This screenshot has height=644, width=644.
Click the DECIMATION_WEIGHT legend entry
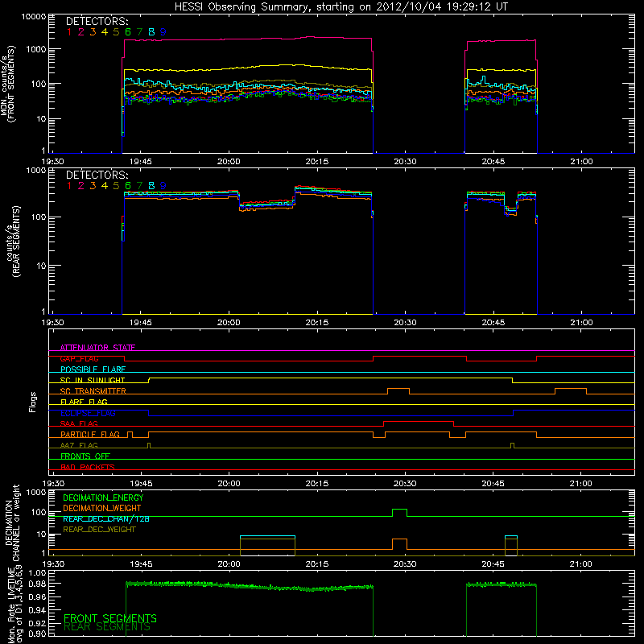pyautogui.click(x=102, y=508)
